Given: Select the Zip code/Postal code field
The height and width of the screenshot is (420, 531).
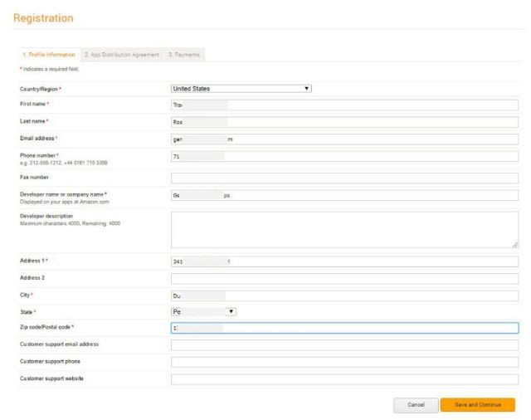Looking at the screenshot, I should pyautogui.click(x=344, y=328).
